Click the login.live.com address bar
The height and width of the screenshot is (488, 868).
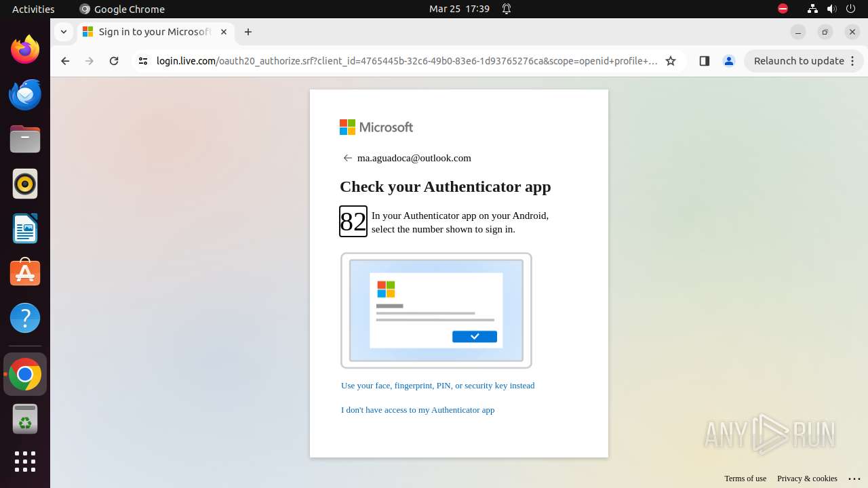click(407, 61)
